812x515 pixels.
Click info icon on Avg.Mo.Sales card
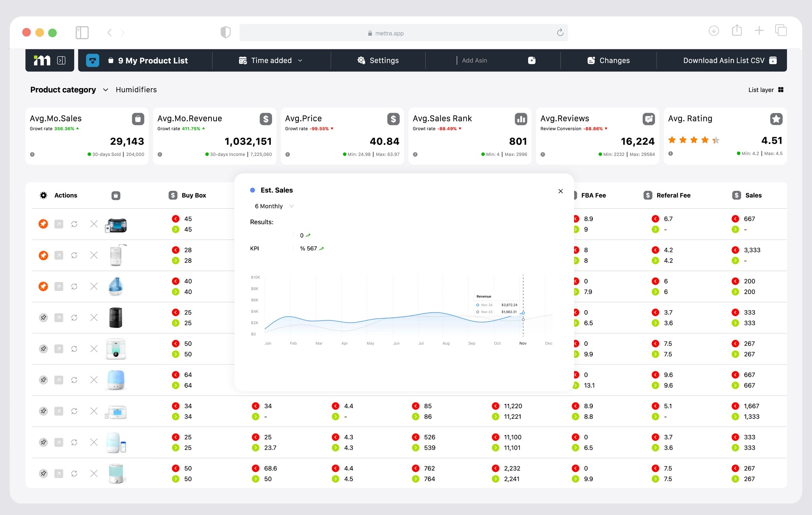(33, 154)
